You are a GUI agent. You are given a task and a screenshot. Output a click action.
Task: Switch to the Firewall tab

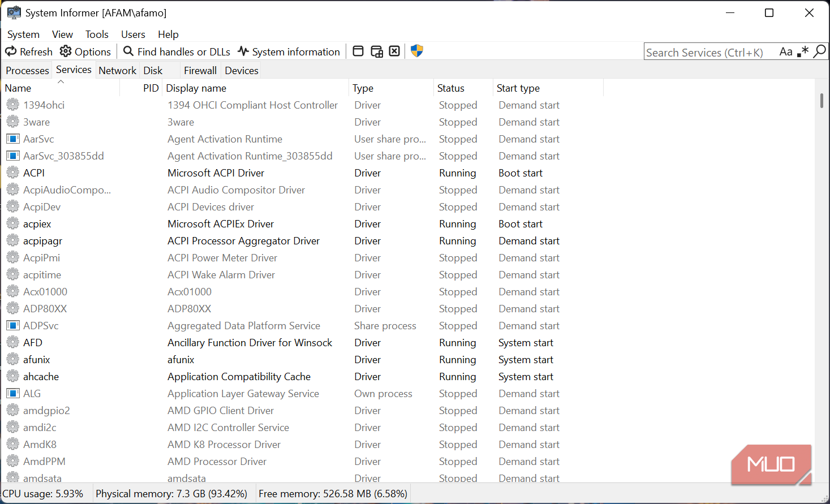click(x=200, y=71)
